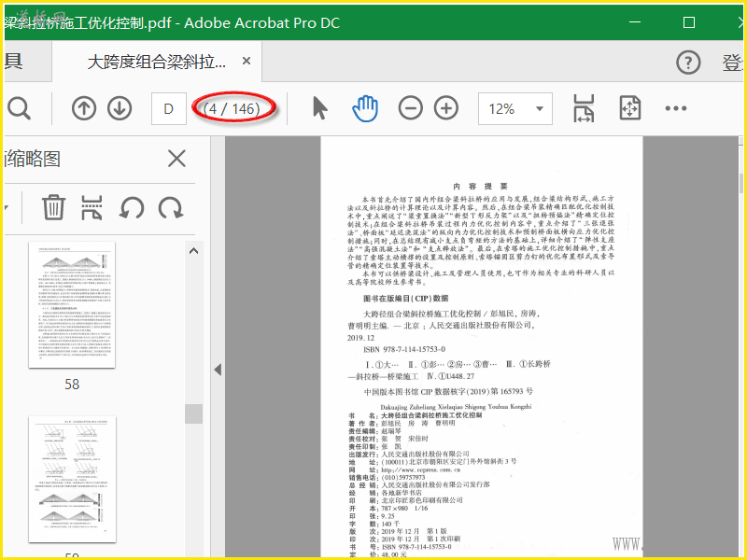747x560 pixels.
Task: Switch to the 大跨度组合梁斜拉 document tab
Action: coord(157,61)
